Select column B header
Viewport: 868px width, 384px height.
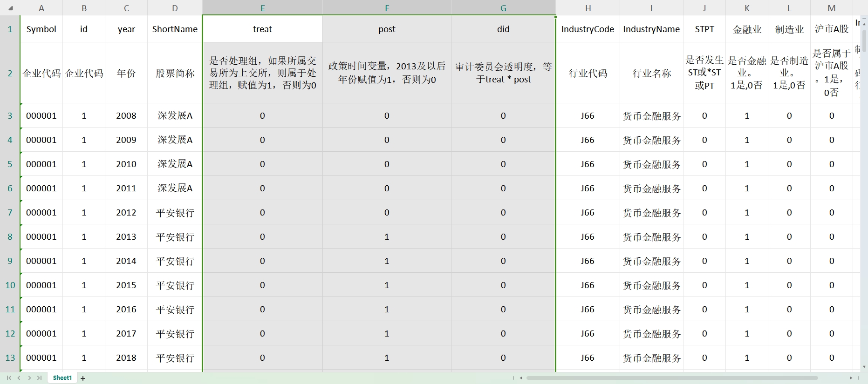[x=84, y=8]
